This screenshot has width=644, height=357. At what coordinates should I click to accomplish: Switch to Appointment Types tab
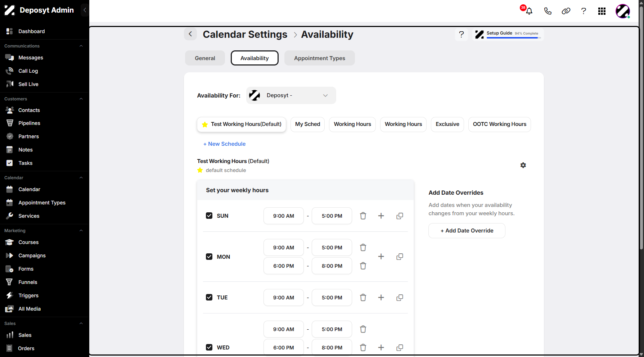click(x=320, y=58)
